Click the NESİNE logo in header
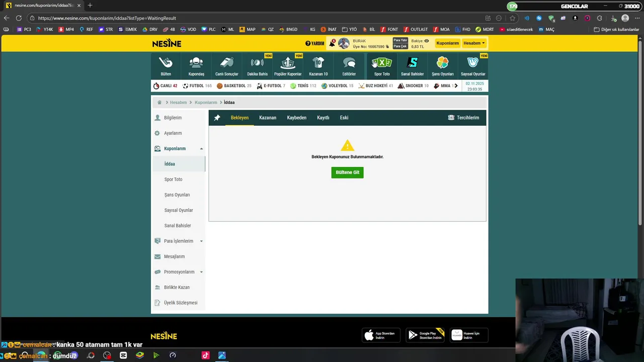 pyautogui.click(x=167, y=43)
